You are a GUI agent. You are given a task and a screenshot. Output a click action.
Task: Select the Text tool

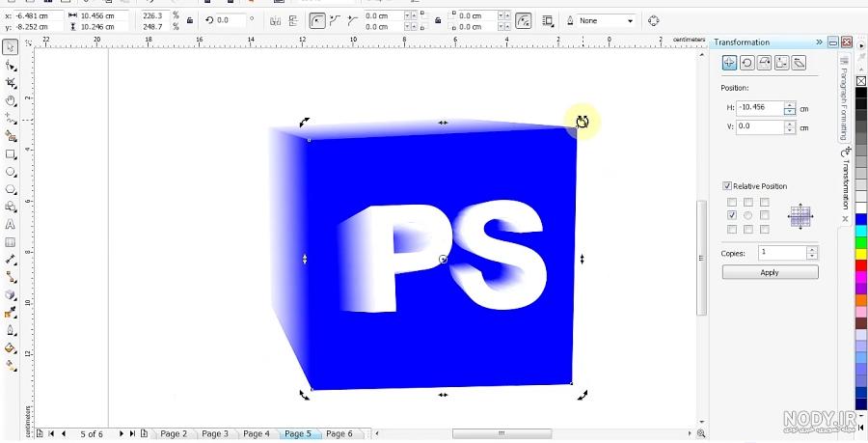[x=10, y=225]
